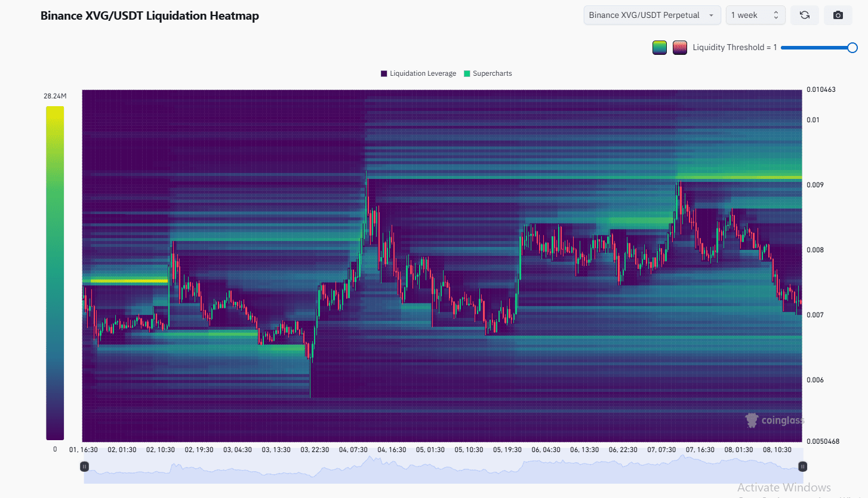The image size is (868, 498).
Task: Click the coinglass watermark logo on the chart
Action: (x=774, y=420)
